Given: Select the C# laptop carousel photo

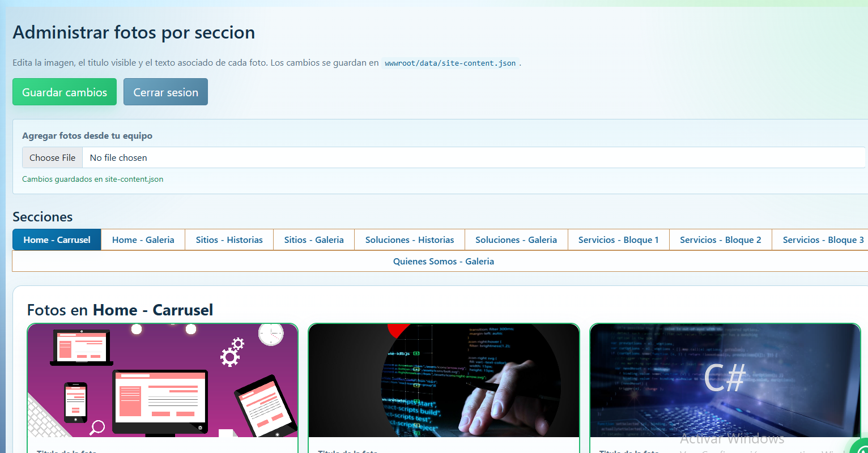Looking at the screenshot, I should (725, 380).
